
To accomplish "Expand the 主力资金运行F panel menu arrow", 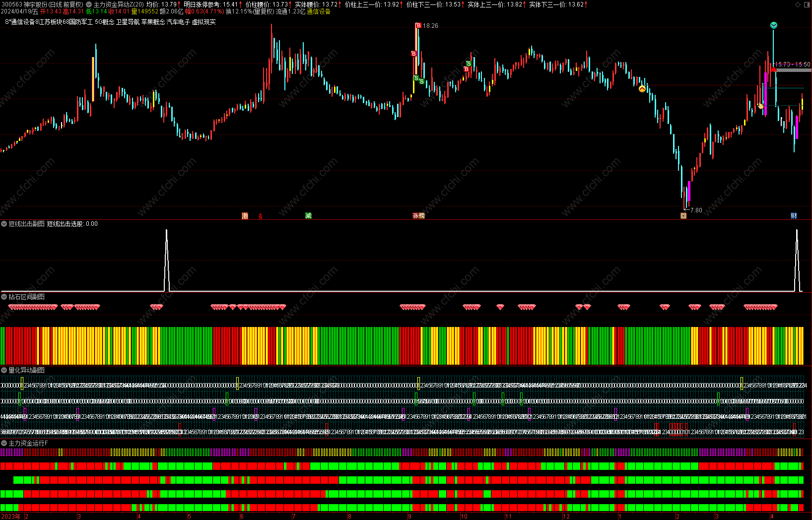I will (x=4, y=443).
